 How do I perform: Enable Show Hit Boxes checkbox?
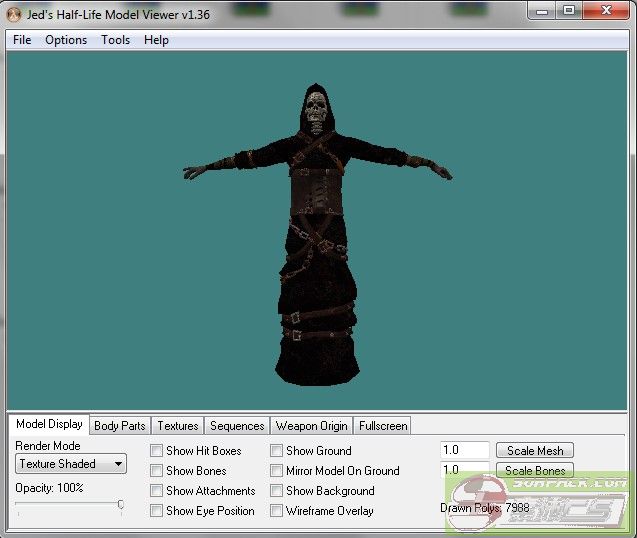pyautogui.click(x=156, y=451)
